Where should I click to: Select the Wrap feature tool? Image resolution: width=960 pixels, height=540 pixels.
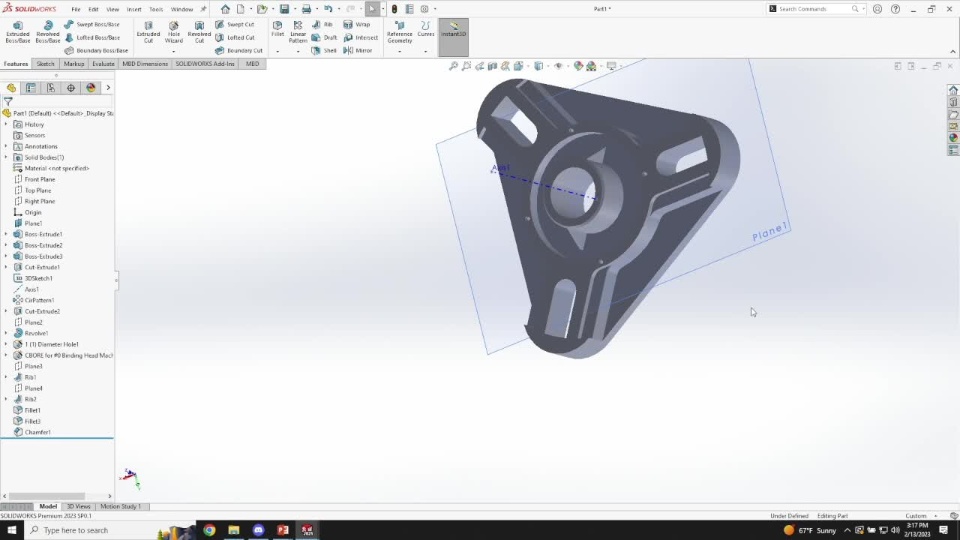click(357, 24)
